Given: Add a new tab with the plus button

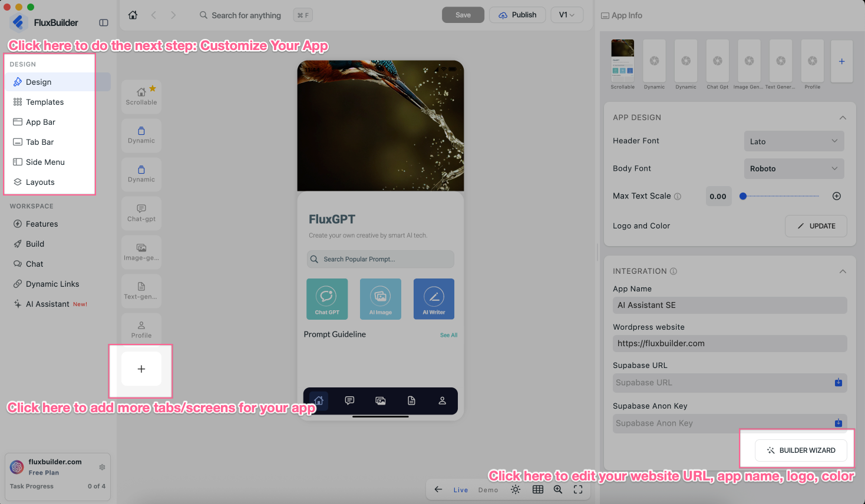Looking at the screenshot, I should 141,369.
